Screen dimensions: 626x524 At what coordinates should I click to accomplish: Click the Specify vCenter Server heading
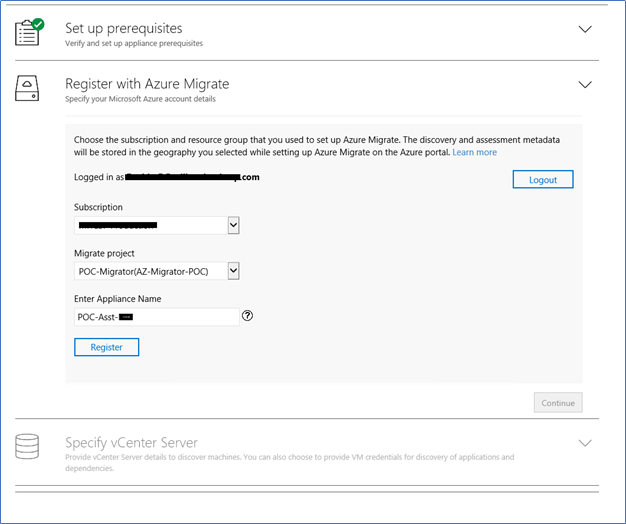131,443
